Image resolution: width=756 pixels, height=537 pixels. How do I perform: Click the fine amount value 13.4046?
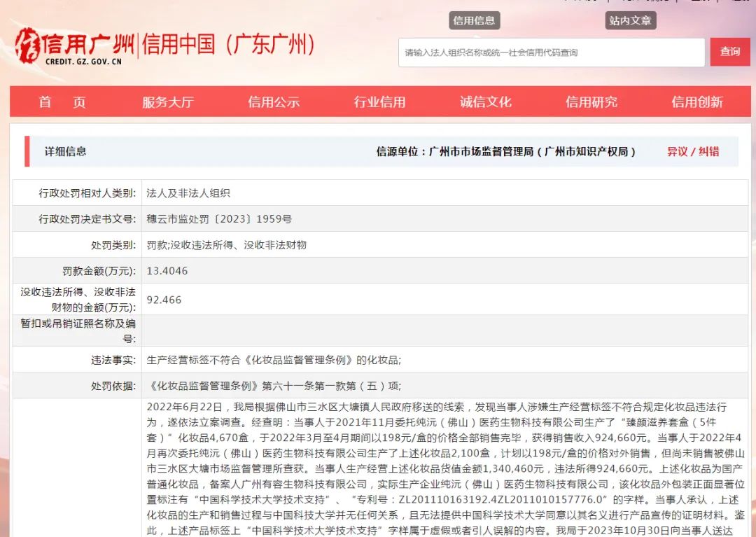tap(167, 270)
